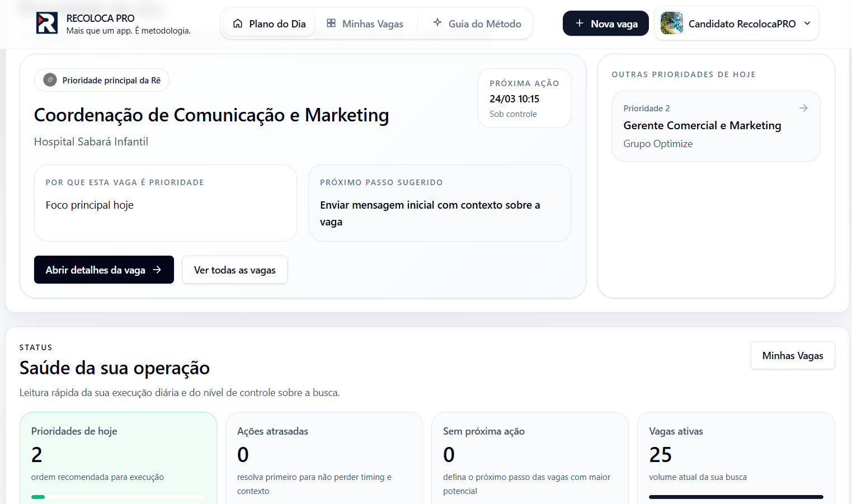This screenshot has width=852, height=504.
Task: Click the plus icon in Nova vaga
Action: (580, 23)
